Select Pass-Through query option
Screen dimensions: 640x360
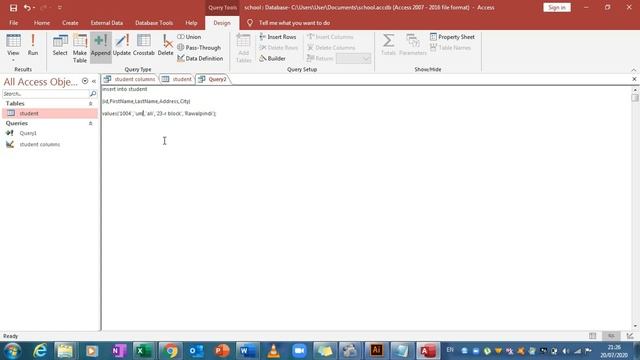pyautogui.click(x=199, y=48)
